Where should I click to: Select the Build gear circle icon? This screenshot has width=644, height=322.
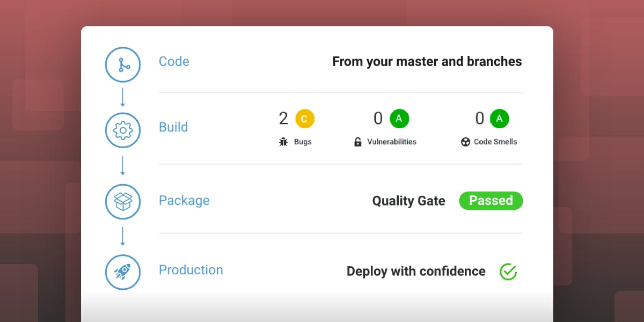122,130
